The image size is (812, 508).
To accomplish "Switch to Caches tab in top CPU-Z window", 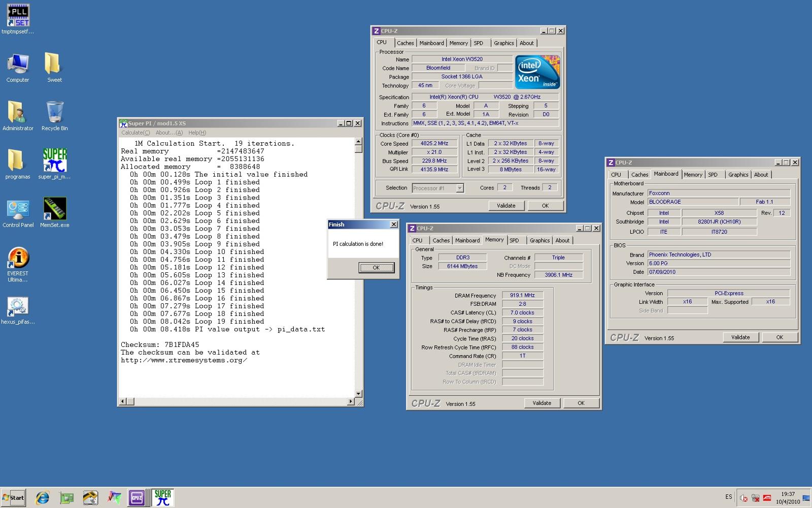I will click(405, 43).
